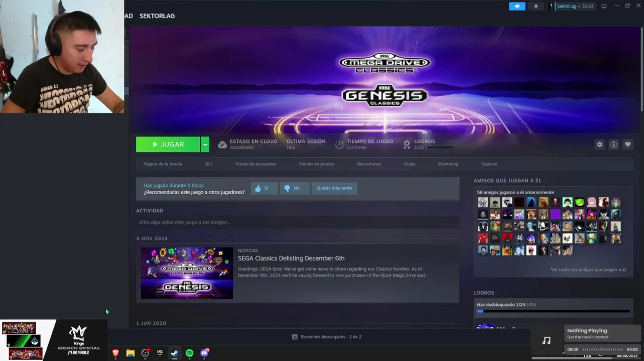Click the play time clock icon
644x361 pixels.
point(339,144)
